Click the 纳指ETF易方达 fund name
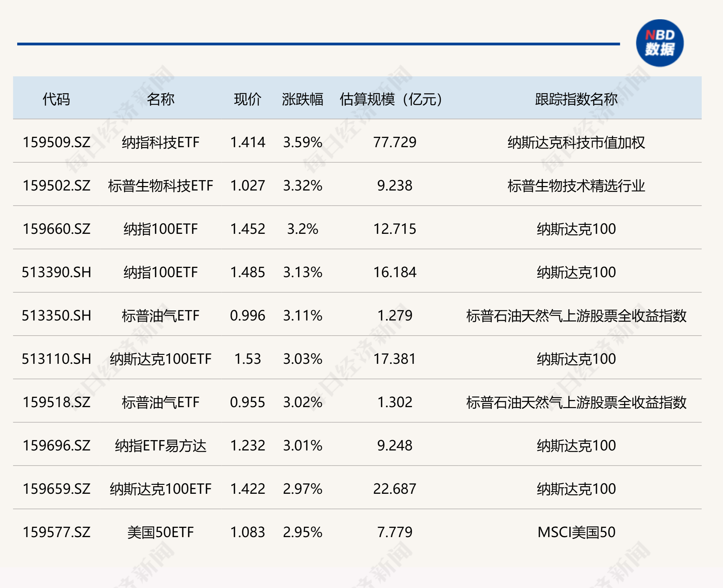723x588 pixels. coord(160,446)
